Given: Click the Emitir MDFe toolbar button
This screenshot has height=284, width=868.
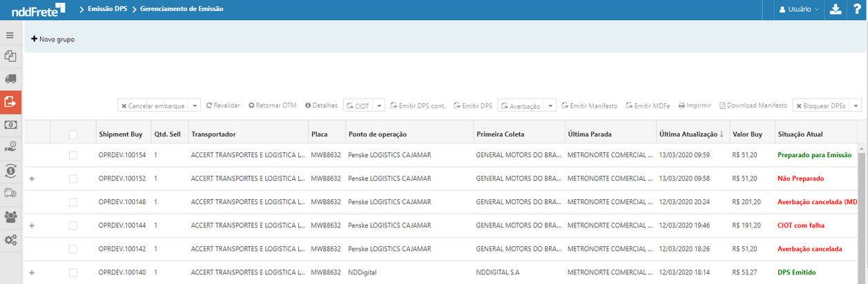Looking at the screenshot, I should (x=648, y=105).
